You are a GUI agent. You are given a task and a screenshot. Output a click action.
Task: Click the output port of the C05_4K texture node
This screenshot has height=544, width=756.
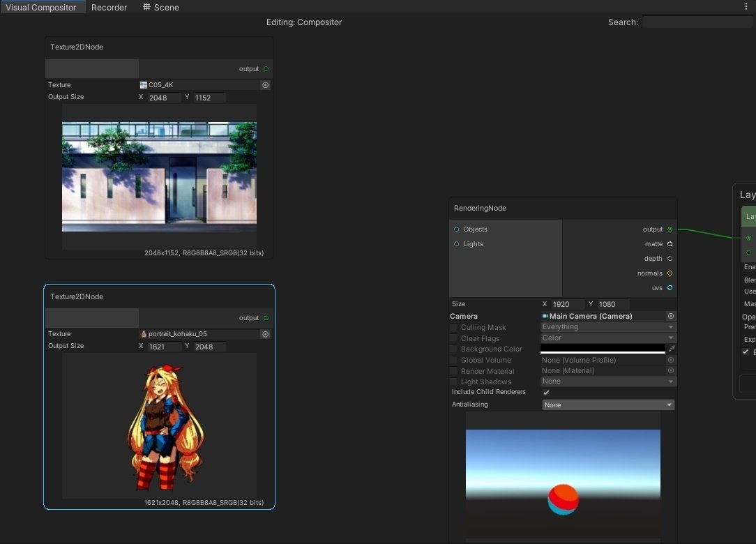[x=266, y=69]
